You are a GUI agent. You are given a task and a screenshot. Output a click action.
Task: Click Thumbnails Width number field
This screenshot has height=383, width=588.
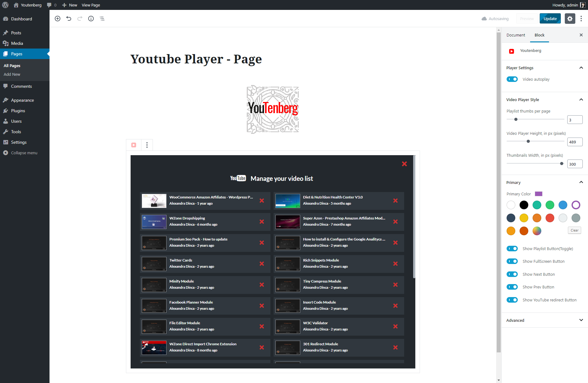coord(575,164)
